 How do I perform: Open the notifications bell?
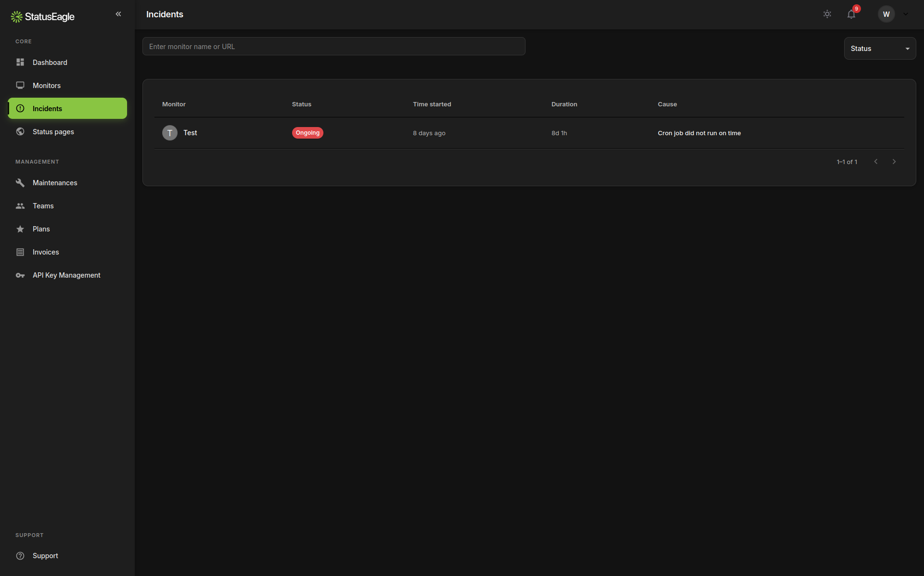(851, 14)
